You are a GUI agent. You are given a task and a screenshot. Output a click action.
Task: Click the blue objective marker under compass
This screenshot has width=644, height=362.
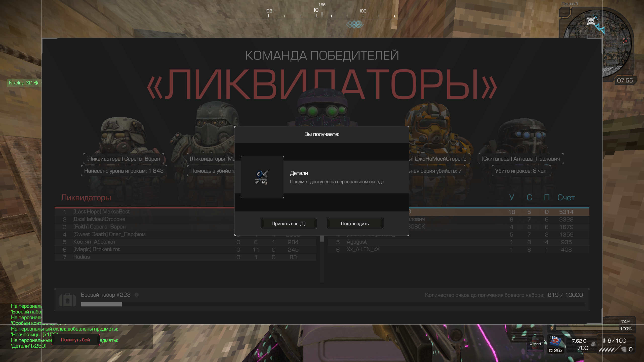[x=355, y=24]
